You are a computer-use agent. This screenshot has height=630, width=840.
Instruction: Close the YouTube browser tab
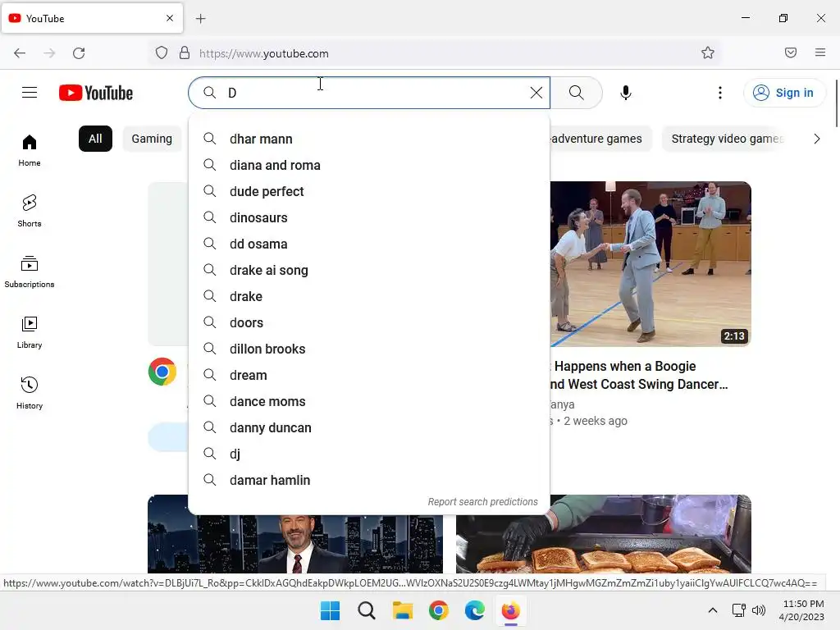170,18
